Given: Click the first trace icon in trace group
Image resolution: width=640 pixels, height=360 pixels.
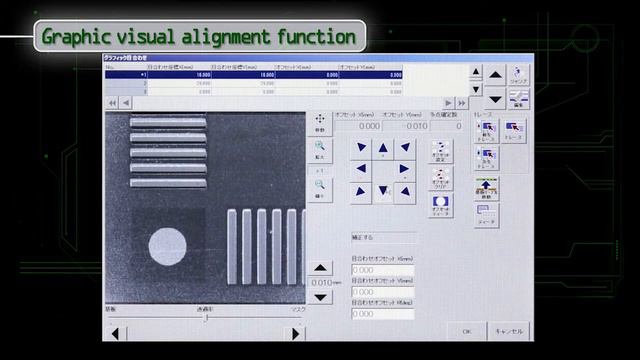Looking at the screenshot, I should coord(487,131).
